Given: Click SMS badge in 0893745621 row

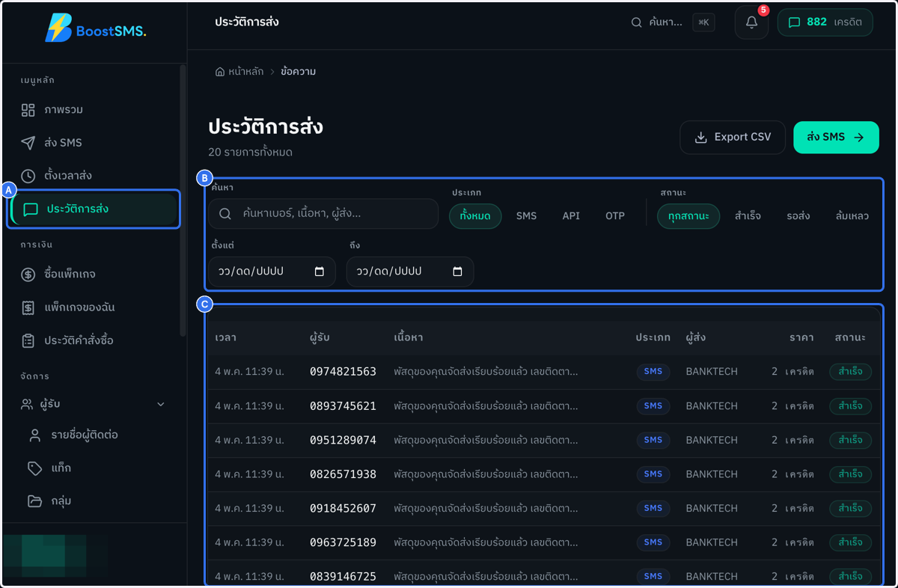Looking at the screenshot, I should coord(653,406).
